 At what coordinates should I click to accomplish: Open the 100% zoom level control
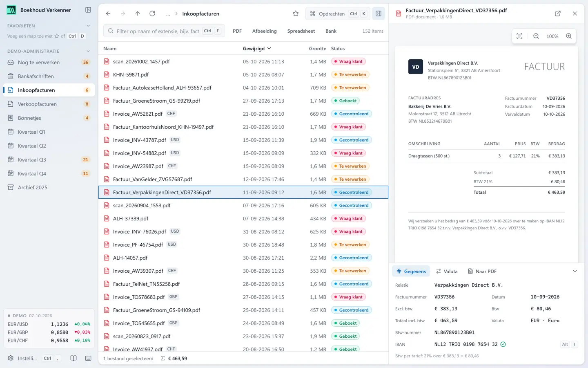tap(552, 36)
